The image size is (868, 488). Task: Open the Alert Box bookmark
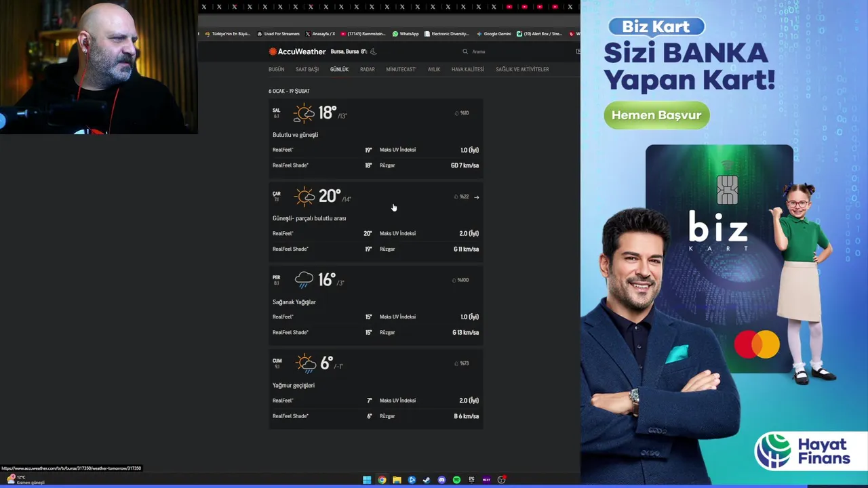tap(540, 34)
